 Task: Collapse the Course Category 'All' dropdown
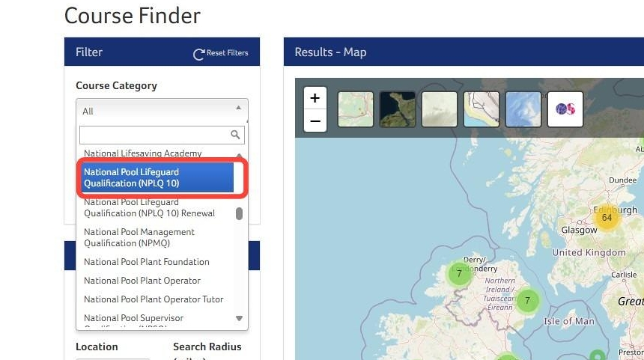[162, 111]
